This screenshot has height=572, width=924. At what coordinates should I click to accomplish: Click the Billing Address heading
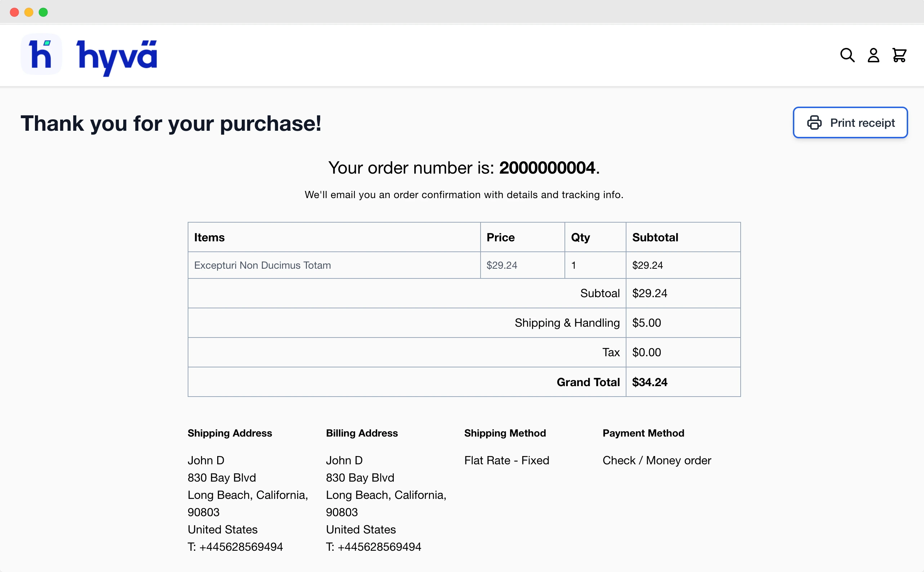coord(362,433)
